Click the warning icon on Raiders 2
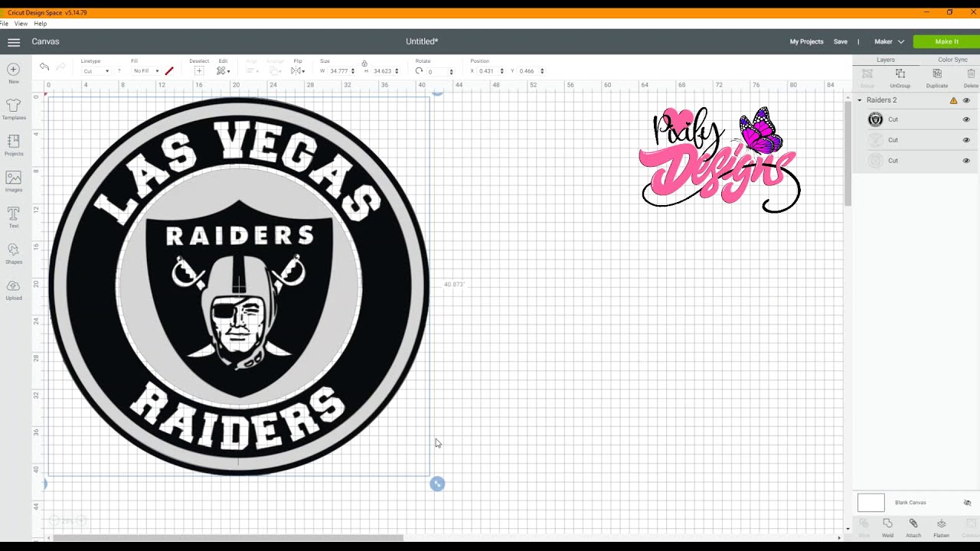 click(x=953, y=100)
